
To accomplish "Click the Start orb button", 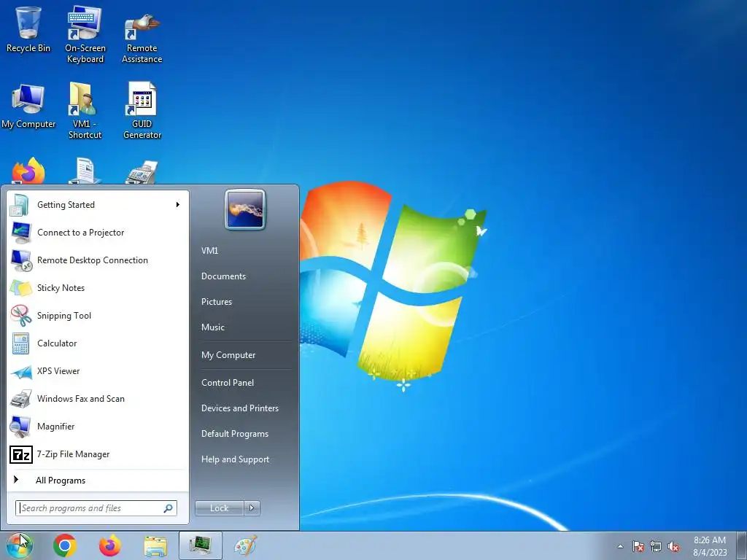I will tap(20, 545).
